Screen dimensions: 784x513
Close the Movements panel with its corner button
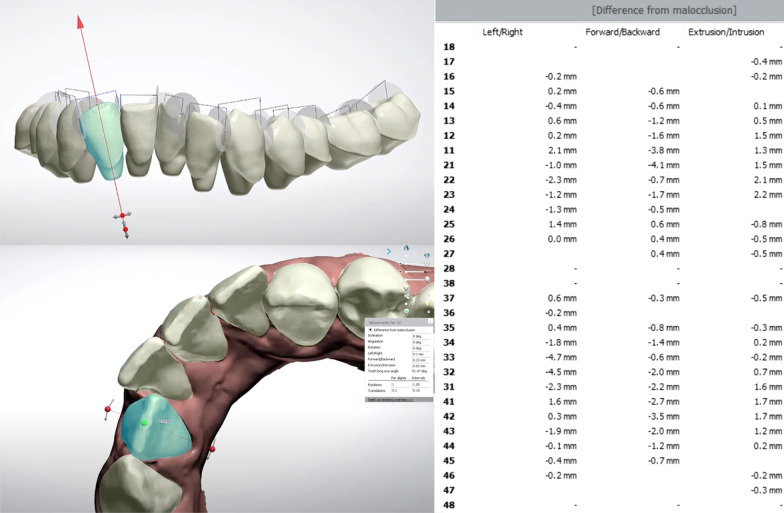431,322
